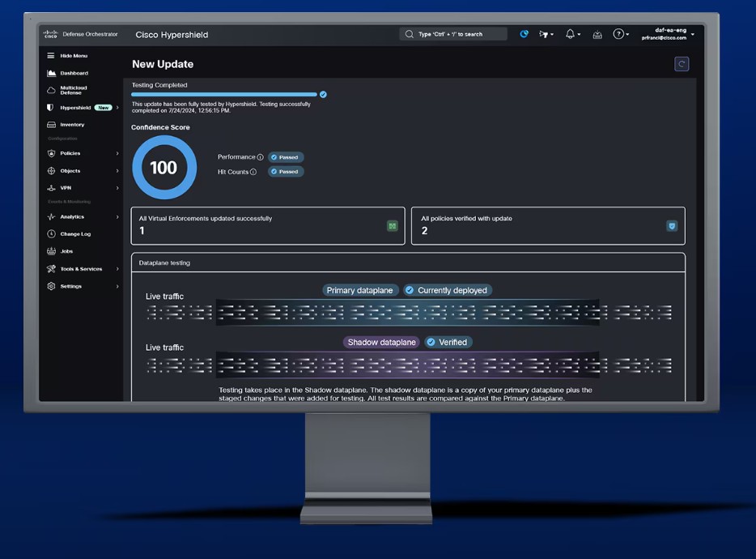Image resolution: width=756 pixels, height=559 pixels.
Task: Open Jobs menu item
Action: click(x=66, y=251)
